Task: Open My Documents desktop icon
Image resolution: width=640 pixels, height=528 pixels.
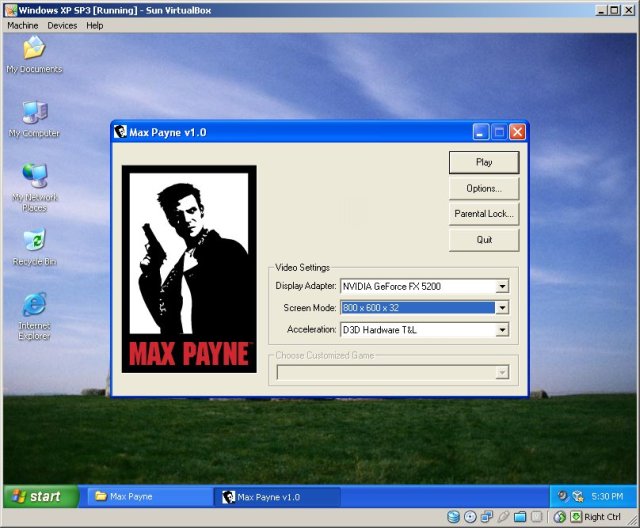Action: click(x=34, y=51)
